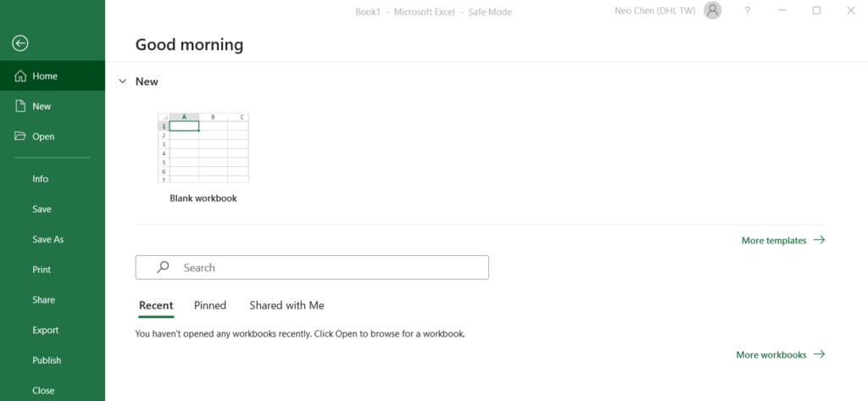This screenshot has width=868, height=401.
Task: Click the help question mark icon
Action: (x=748, y=10)
